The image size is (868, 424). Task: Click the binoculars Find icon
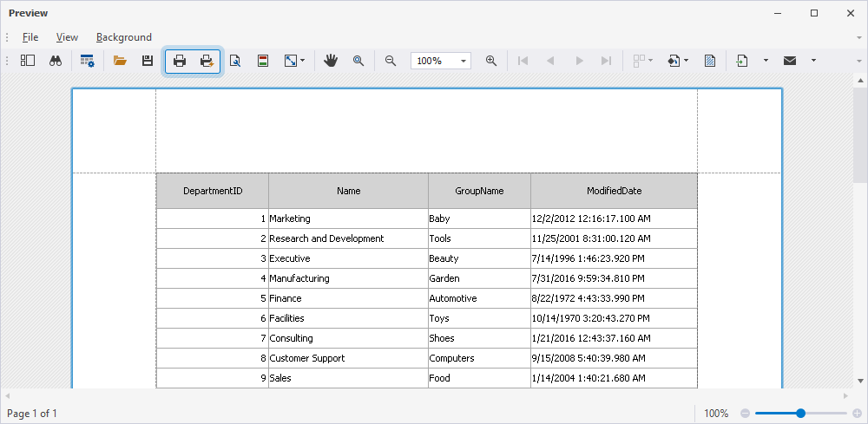click(55, 61)
